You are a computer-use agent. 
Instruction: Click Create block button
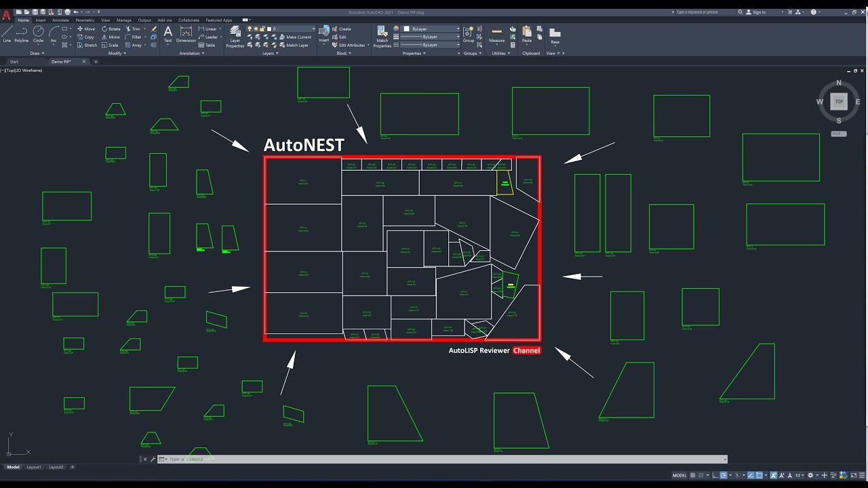coord(342,29)
